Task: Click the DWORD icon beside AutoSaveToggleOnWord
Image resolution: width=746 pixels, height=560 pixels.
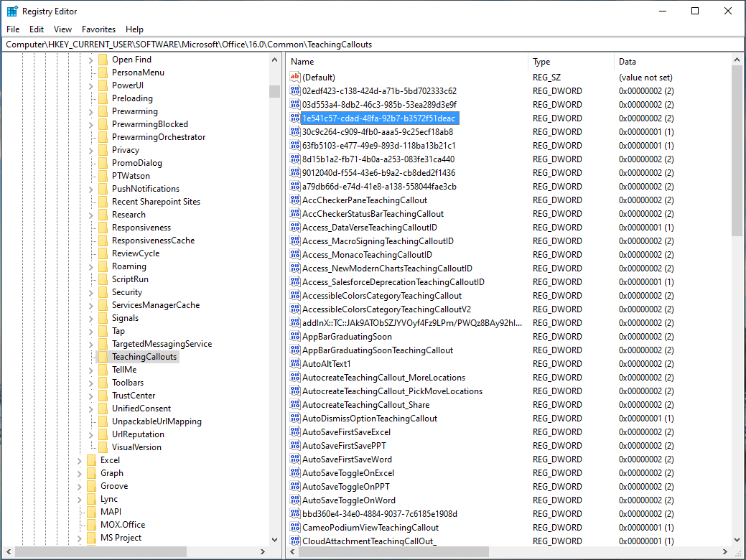Action: point(295,500)
